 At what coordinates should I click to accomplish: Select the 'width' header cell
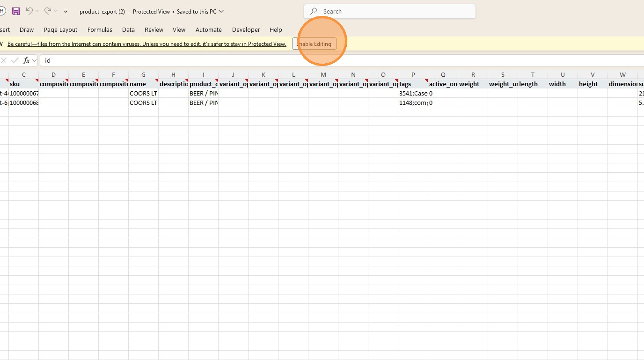563,84
